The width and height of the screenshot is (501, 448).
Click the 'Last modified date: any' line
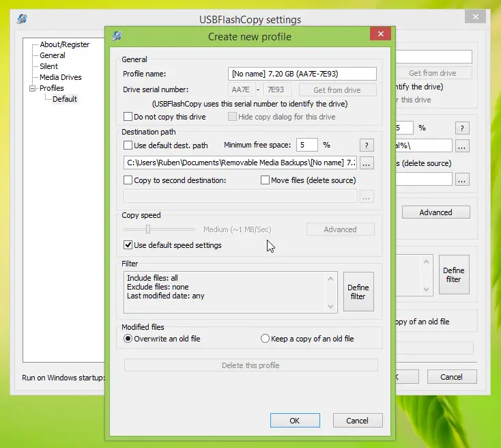(x=165, y=296)
